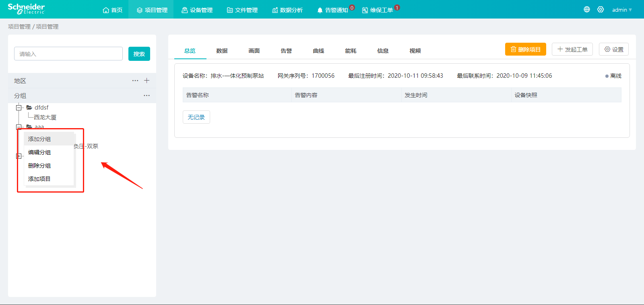Go to 首页 home page
Screen dimensions: 644x305
(x=113, y=10)
